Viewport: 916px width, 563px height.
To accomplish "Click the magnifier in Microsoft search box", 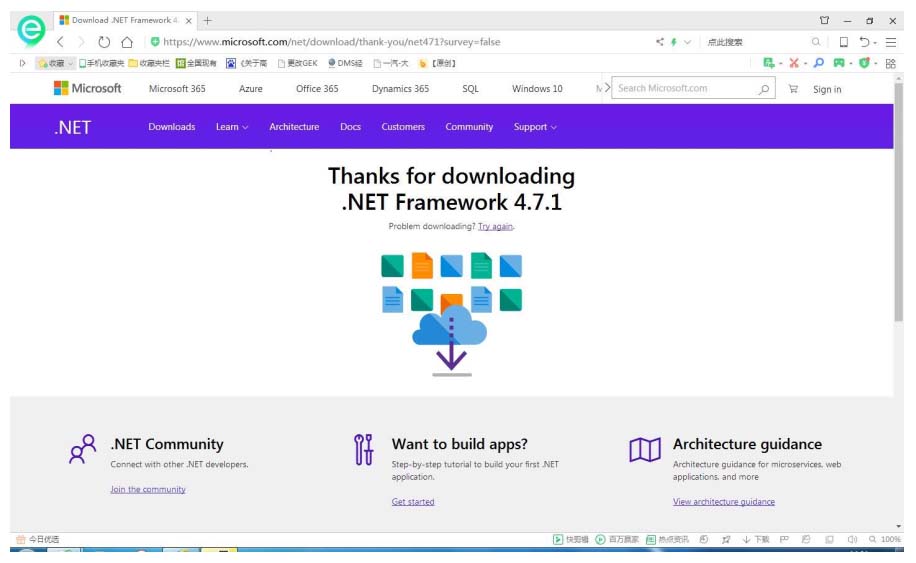I will tap(764, 89).
